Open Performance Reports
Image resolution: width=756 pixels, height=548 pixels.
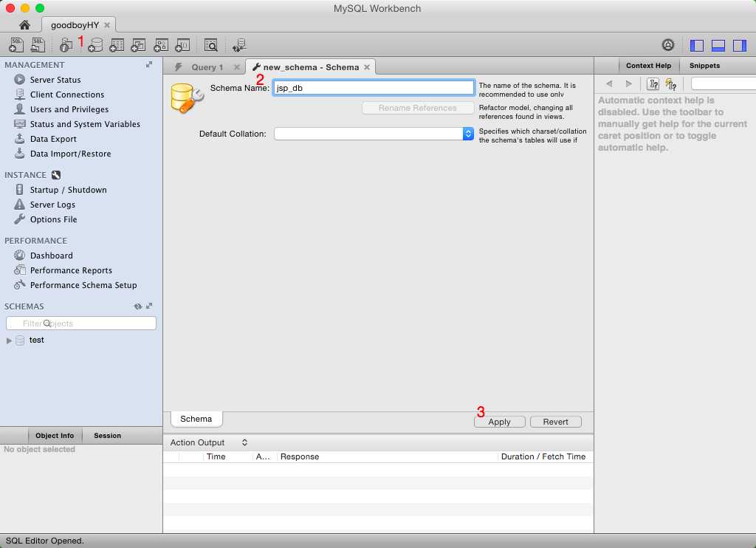click(71, 270)
